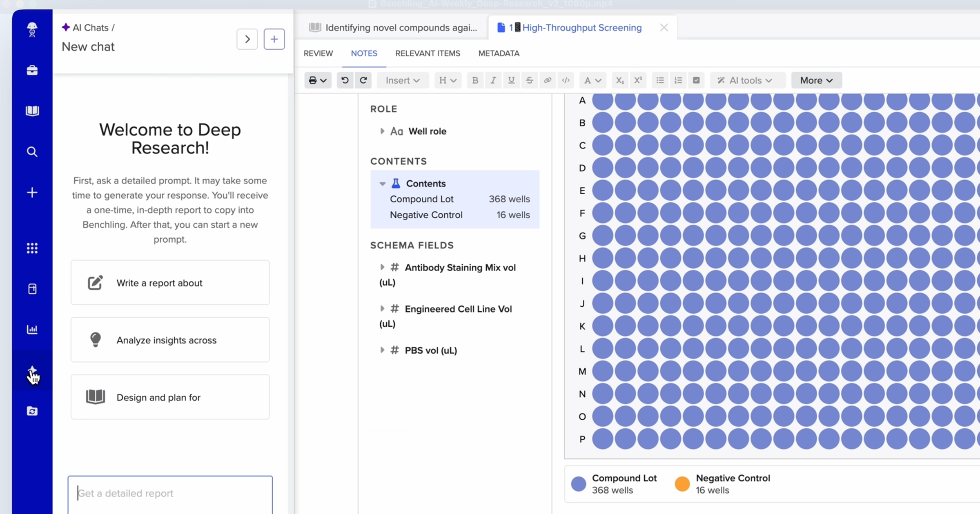Open Search in the blue sidebar
Image resolution: width=980 pixels, height=514 pixels.
pyautogui.click(x=32, y=152)
